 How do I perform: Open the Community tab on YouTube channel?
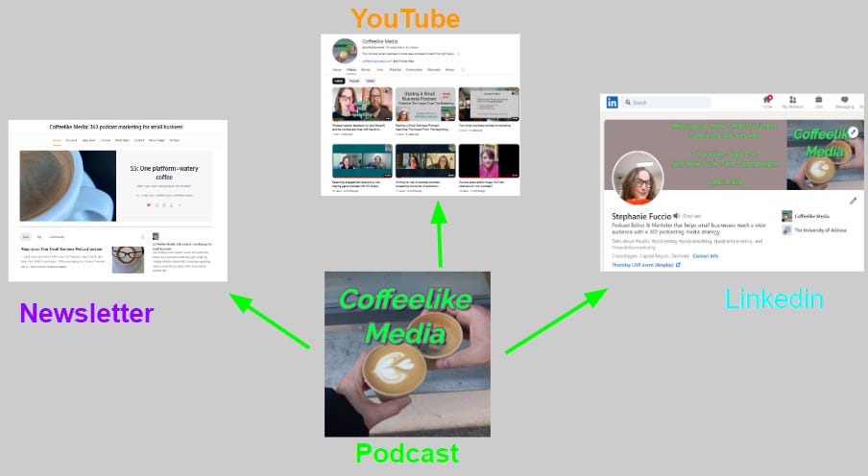414,70
